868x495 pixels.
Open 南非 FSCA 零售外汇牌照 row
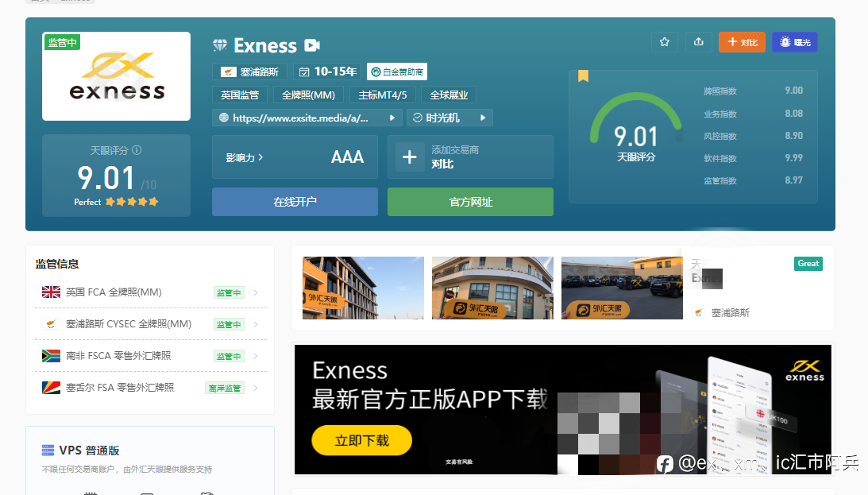(151, 355)
